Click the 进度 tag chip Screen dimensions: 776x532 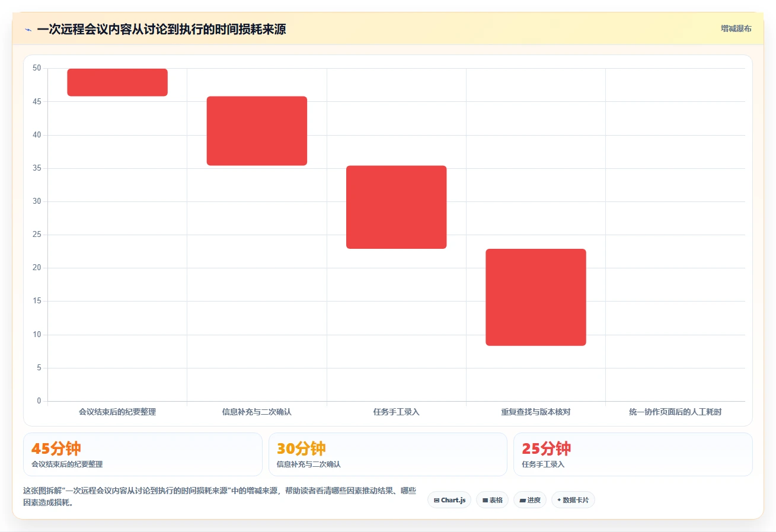[530, 500]
